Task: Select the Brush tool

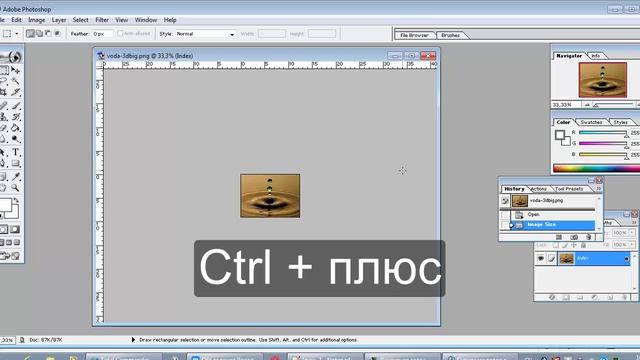Action: [16, 106]
